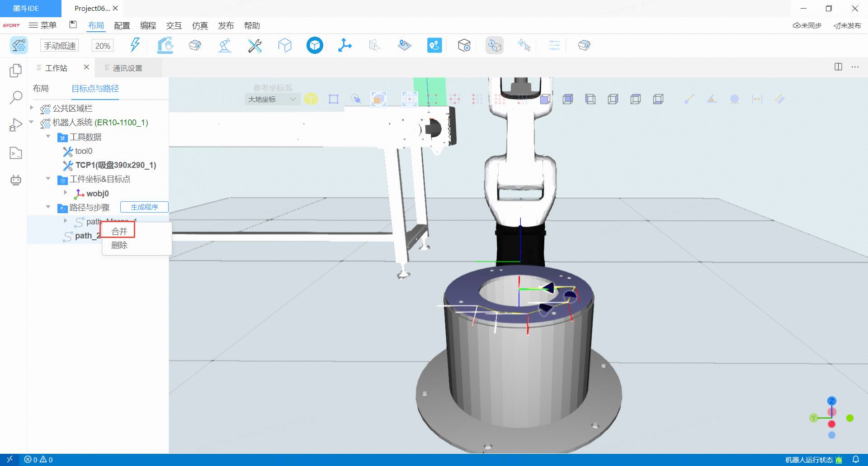Open the search icon in left sidebar
Image resolution: width=868 pixels, height=466 pixels.
pos(16,97)
